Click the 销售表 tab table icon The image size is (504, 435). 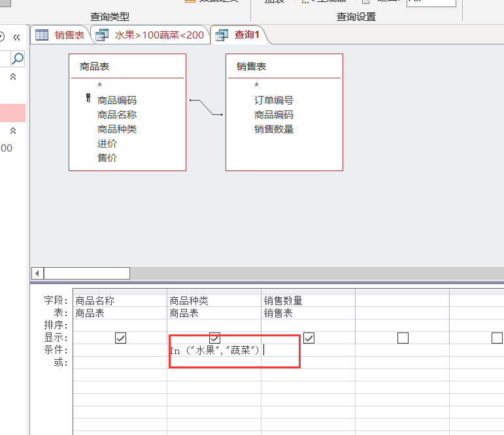tap(42, 35)
